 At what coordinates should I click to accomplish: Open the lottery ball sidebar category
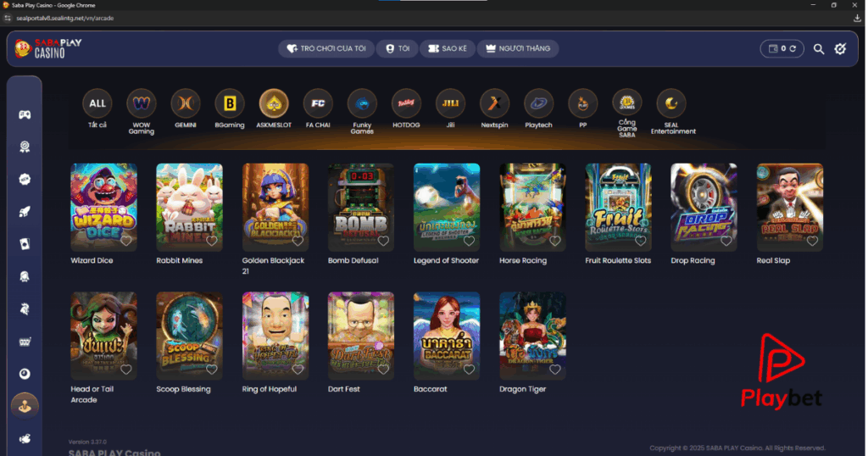(25, 374)
